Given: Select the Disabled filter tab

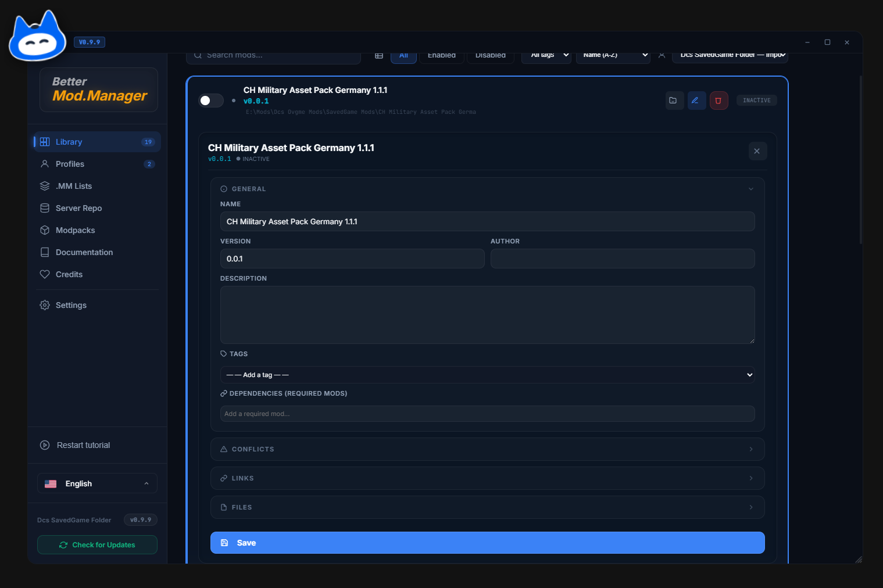Looking at the screenshot, I should click(491, 56).
